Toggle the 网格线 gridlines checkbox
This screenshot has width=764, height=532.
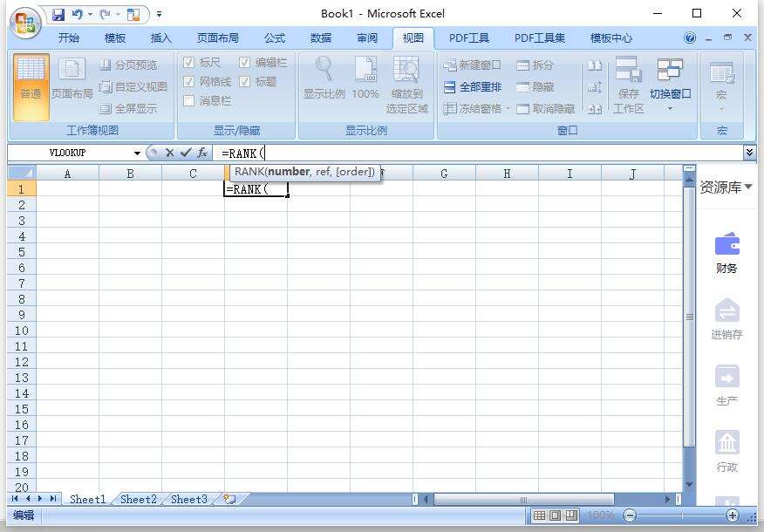pos(188,81)
